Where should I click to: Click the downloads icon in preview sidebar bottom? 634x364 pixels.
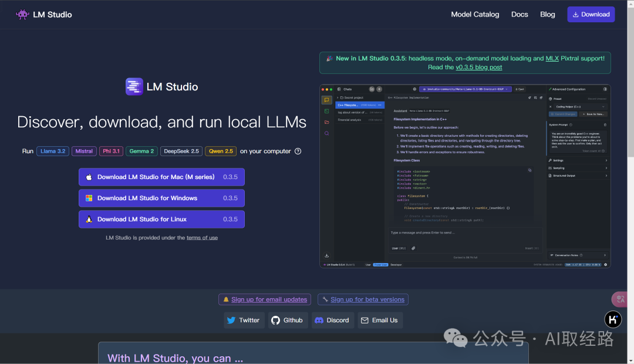point(327,255)
